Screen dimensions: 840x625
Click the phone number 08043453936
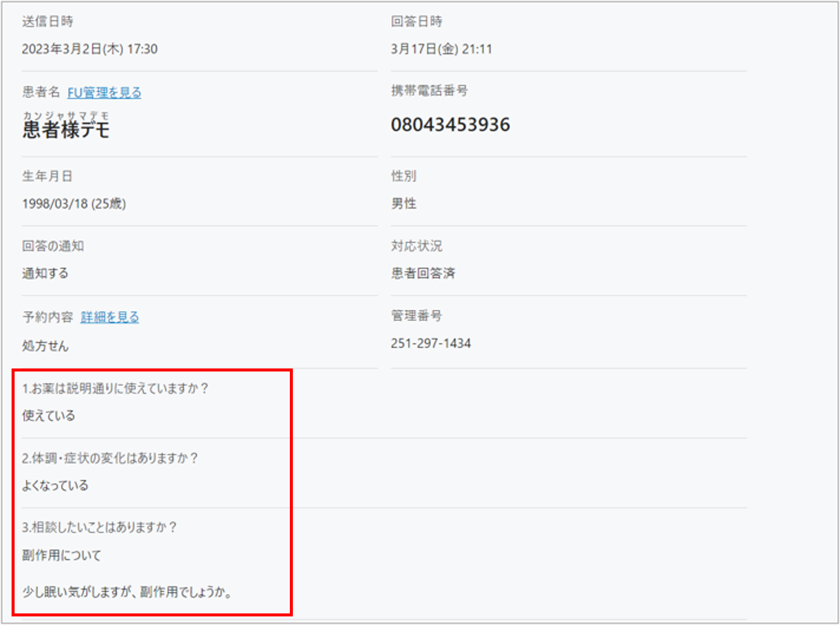[450, 125]
